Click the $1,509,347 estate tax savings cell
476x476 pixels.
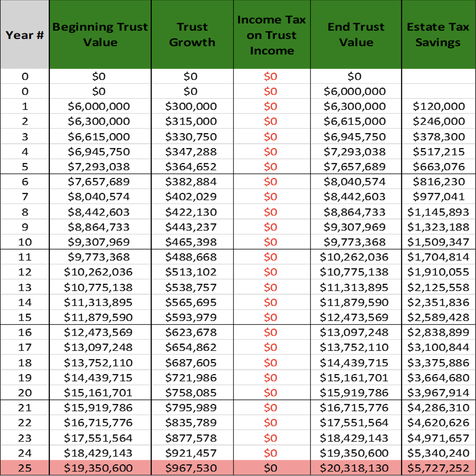click(x=439, y=242)
